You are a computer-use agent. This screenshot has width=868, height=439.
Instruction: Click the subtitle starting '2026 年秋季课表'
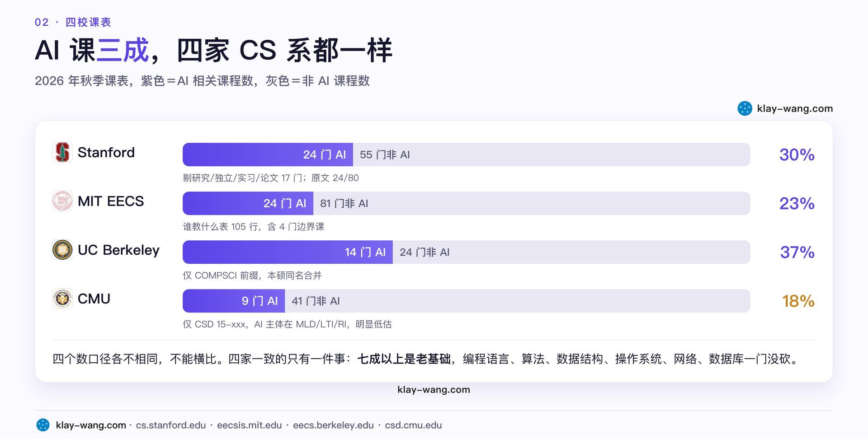coord(202,81)
